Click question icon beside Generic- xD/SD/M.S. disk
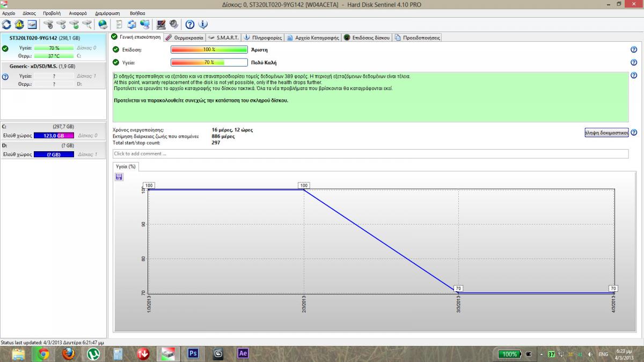This screenshot has height=362, width=644. pyautogui.click(x=5, y=77)
